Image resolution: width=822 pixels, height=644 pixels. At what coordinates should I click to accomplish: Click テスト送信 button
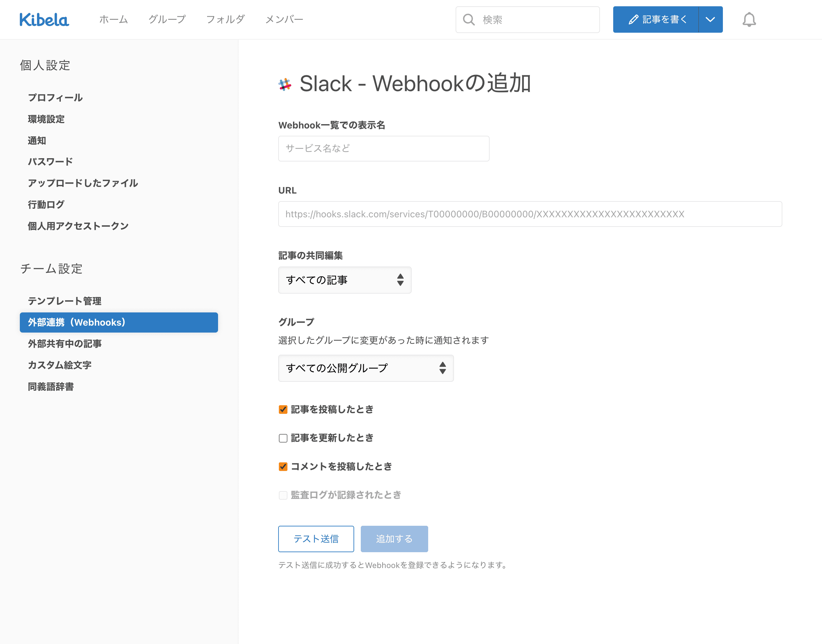[316, 539]
